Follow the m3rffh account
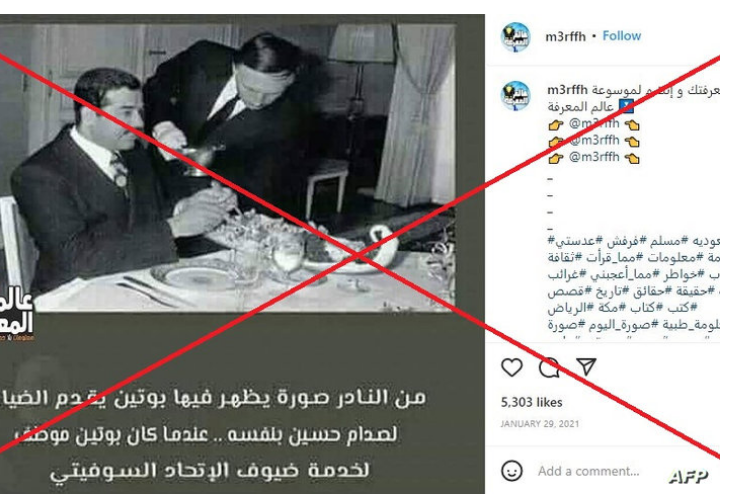Screen dimensions: 739x497 coord(622,36)
